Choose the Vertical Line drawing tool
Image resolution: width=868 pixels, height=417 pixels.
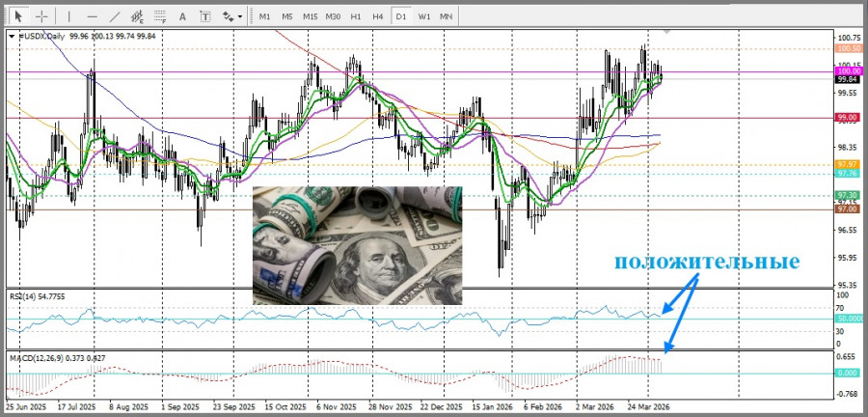click(x=69, y=16)
